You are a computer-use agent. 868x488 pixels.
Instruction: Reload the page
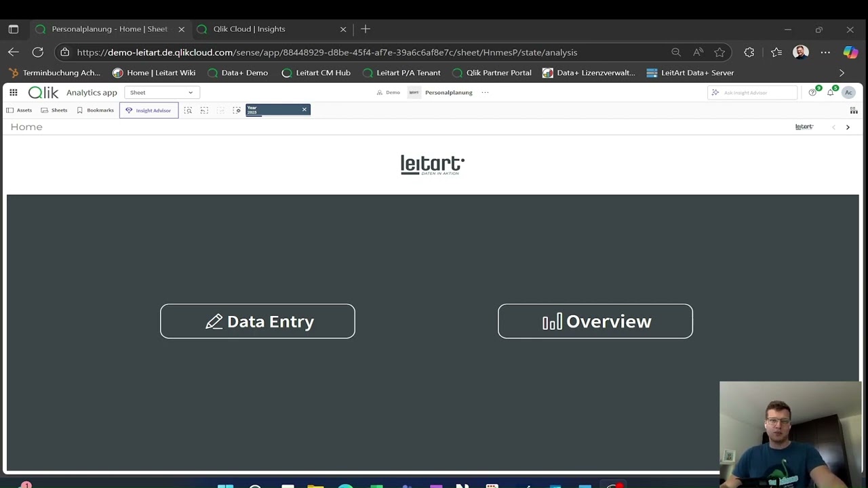(x=38, y=52)
